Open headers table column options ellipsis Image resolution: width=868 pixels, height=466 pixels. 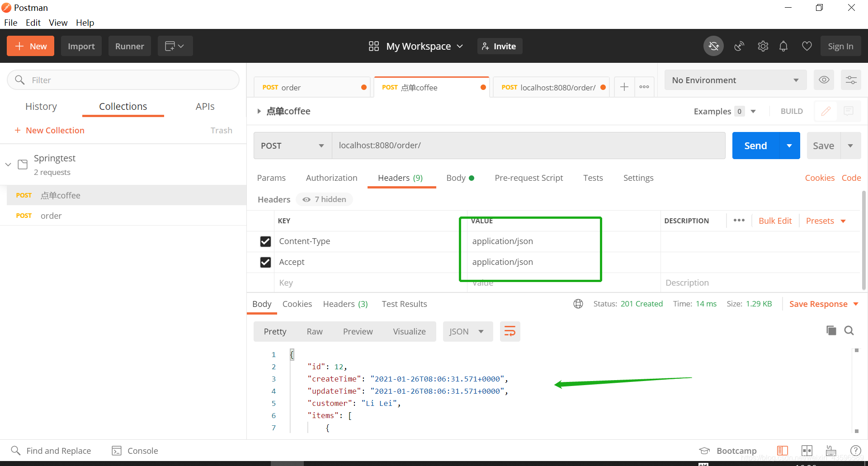click(x=739, y=221)
